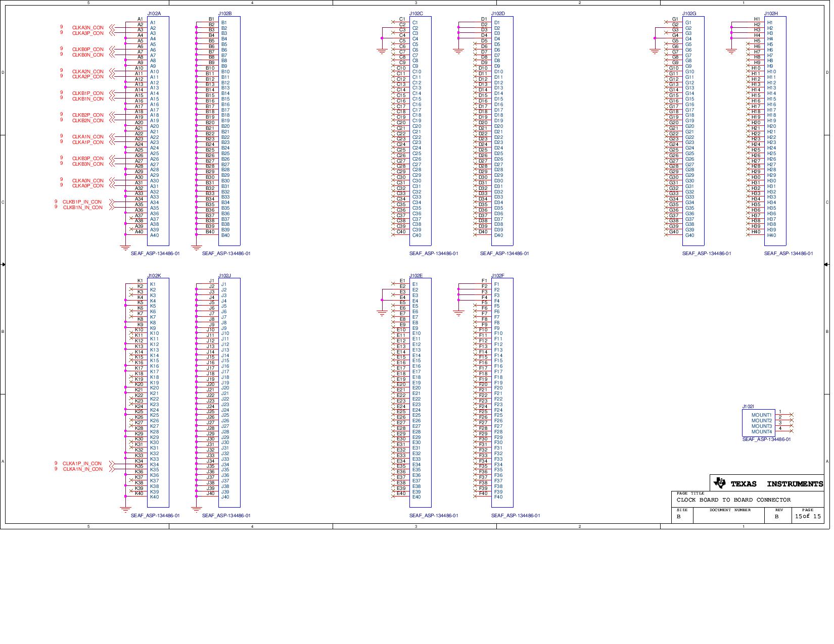Screen dimensions: 834x644
Task: Click the SEAF_ASP-134486-01 label under J102B
Action: point(227,253)
